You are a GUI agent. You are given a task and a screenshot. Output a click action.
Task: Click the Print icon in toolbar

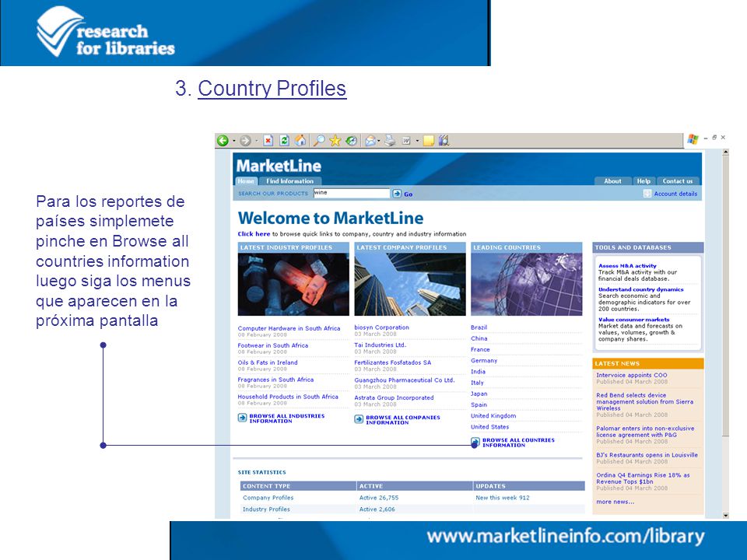point(390,141)
